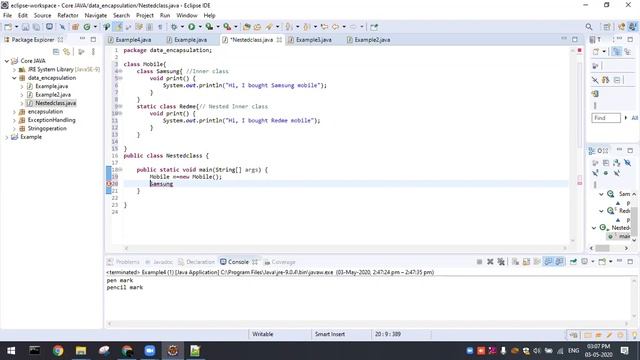Click the Run External Tools icon
Viewport: 640px width, 360px height.
pyautogui.click(x=227, y=27)
